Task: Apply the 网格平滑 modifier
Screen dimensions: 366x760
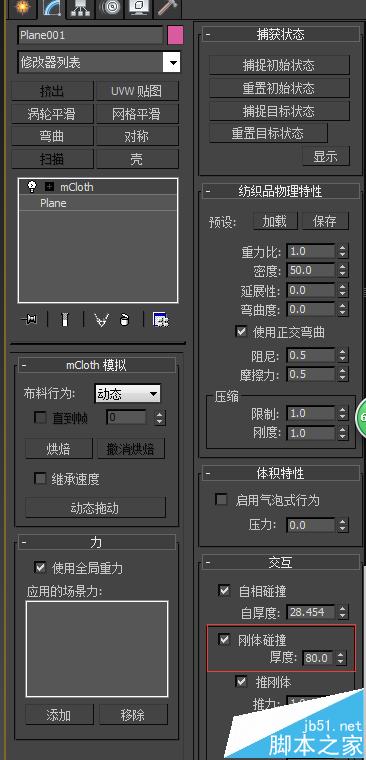Action: 137,114
